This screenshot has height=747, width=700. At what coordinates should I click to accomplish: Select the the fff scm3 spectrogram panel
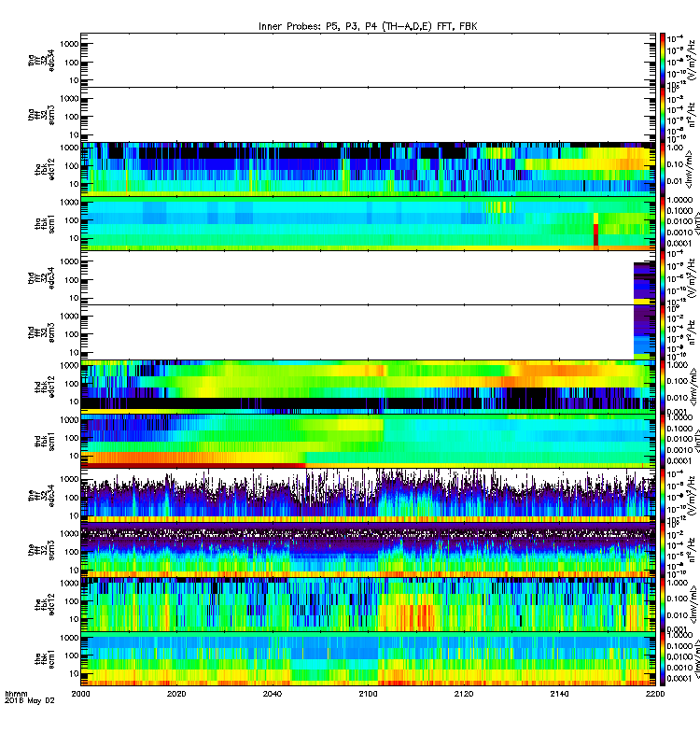click(368, 550)
